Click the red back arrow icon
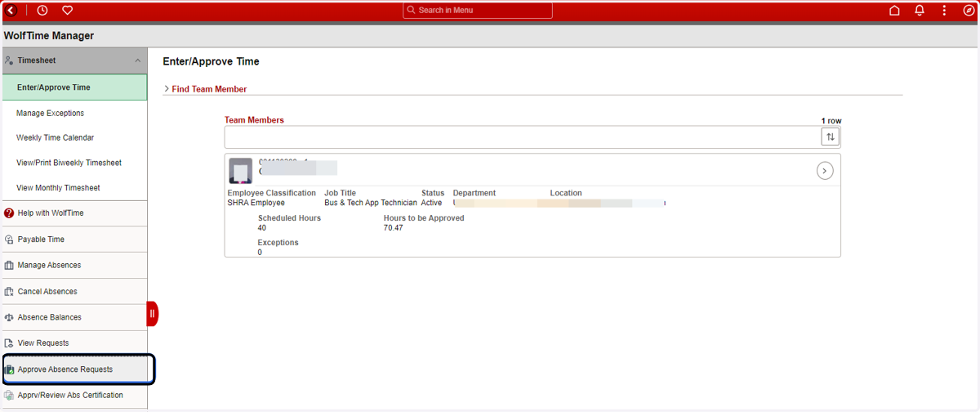This screenshot has height=412, width=980. click(11, 11)
